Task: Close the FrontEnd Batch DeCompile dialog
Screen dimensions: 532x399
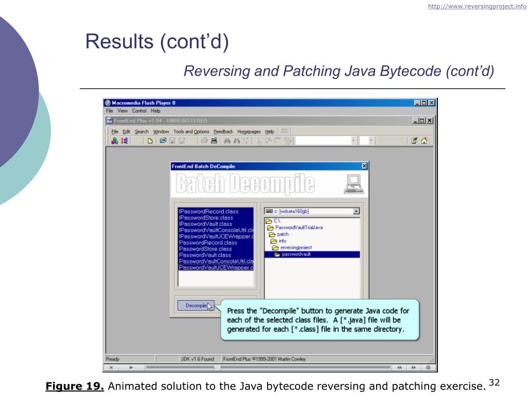Action: point(364,166)
